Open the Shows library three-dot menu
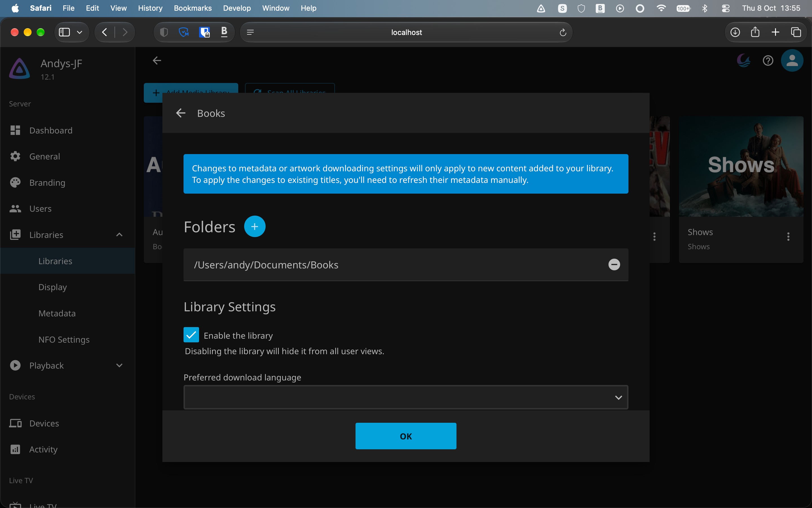 coord(788,237)
